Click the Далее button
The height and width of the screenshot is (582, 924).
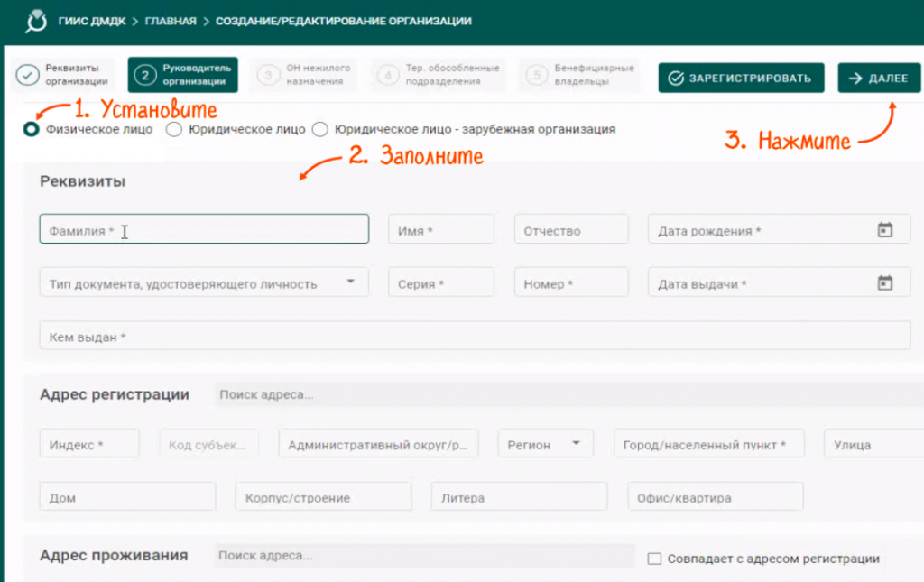[879, 79]
